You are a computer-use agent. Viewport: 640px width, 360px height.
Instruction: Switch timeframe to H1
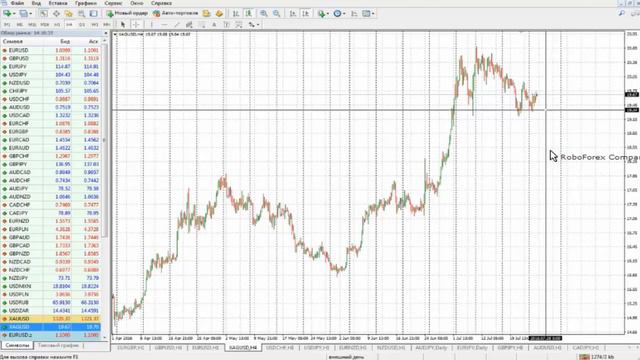coord(57,24)
